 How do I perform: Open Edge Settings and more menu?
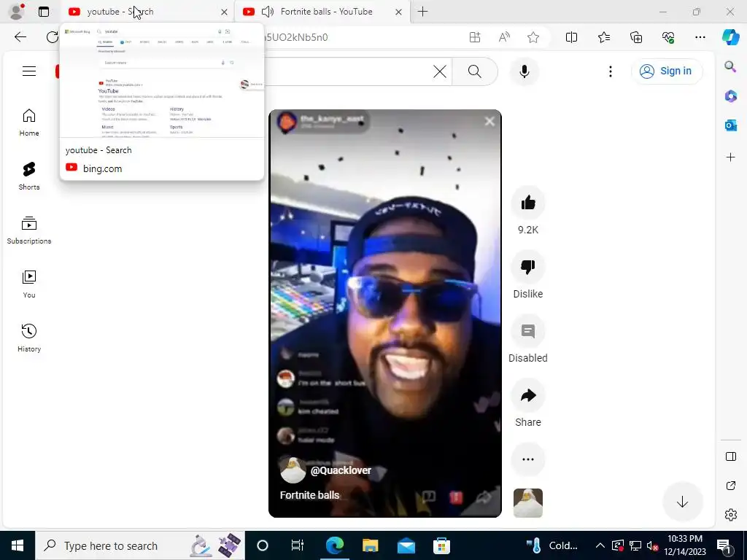tap(700, 37)
